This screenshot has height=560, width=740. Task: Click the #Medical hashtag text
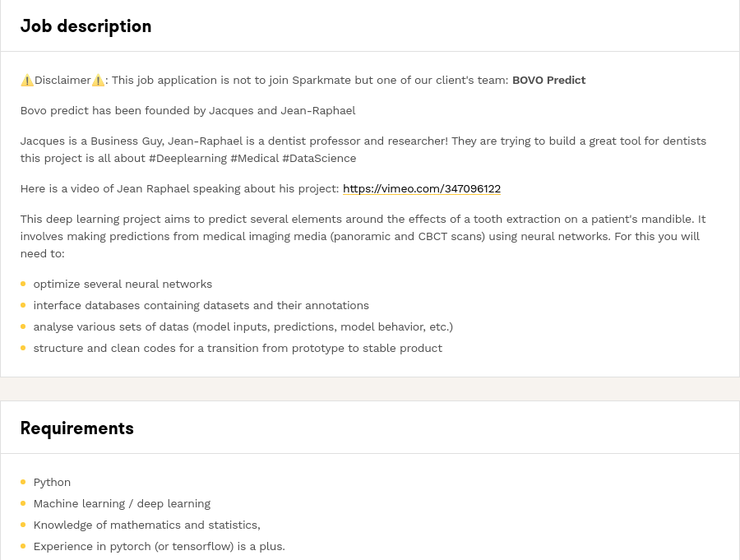click(255, 158)
